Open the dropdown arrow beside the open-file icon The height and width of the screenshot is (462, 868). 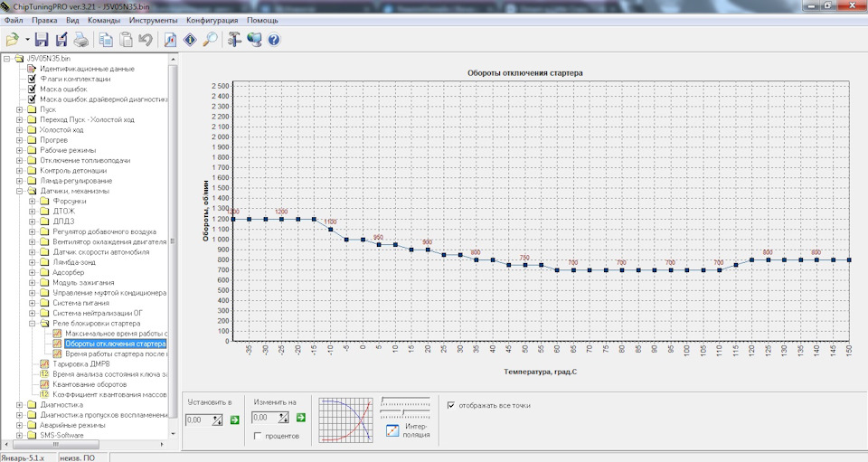[x=27, y=40]
